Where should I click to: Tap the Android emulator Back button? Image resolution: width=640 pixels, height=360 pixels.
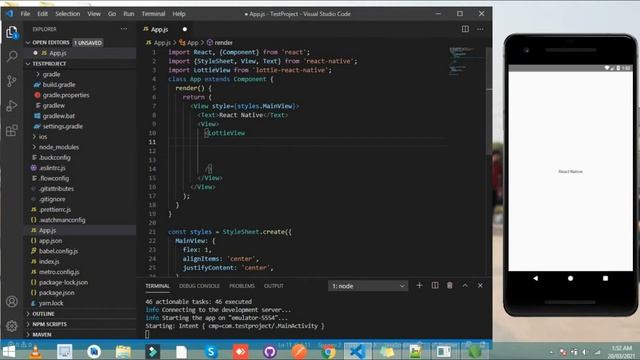click(x=536, y=278)
